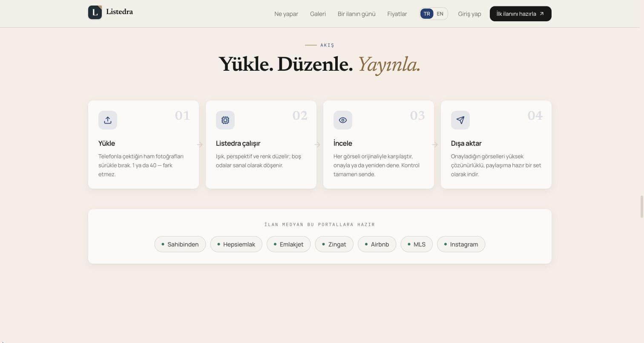Click the paper plane icon in Dışa aktar card

pos(460,120)
